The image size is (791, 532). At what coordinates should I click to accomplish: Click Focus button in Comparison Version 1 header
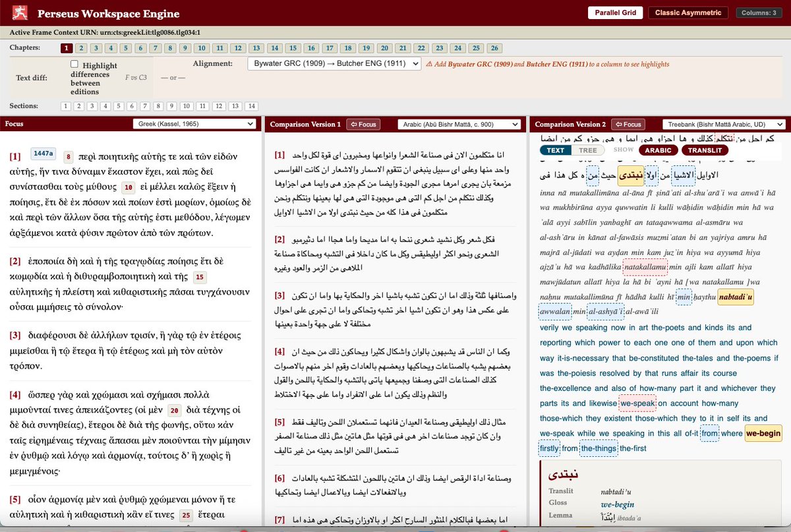(x=363, y=124)
